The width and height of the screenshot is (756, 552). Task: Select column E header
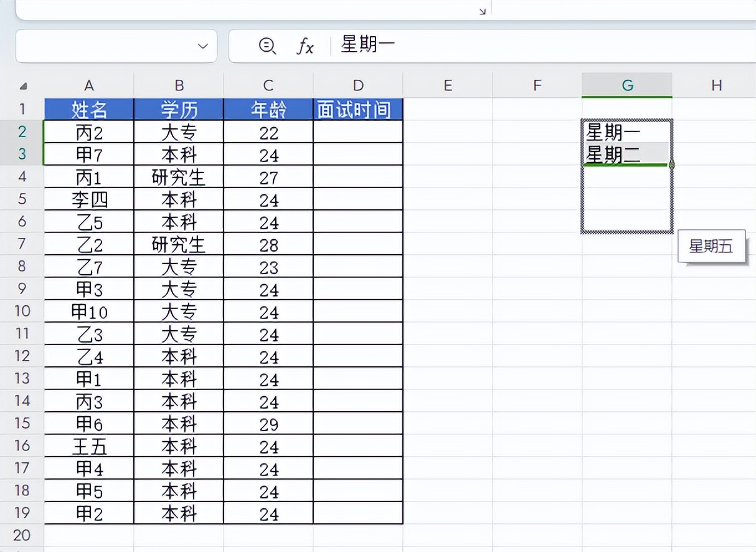(448, 85)
